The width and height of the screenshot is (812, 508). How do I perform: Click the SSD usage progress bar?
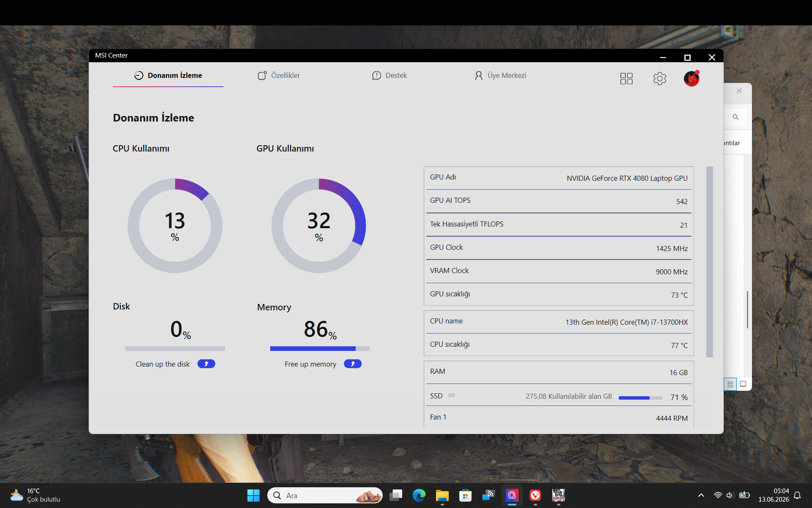point(640,398)
